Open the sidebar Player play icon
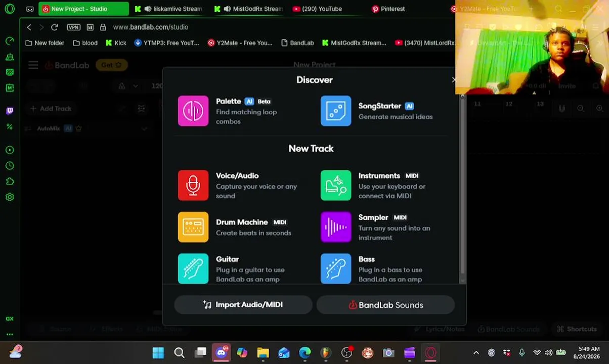 tap(10, 150)
